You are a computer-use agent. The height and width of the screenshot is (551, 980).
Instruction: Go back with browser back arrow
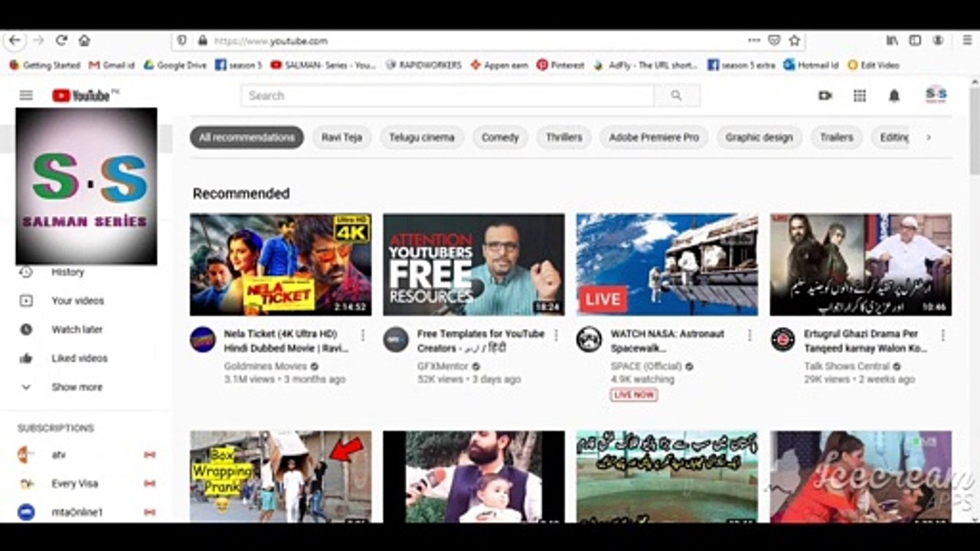(15, 41)
